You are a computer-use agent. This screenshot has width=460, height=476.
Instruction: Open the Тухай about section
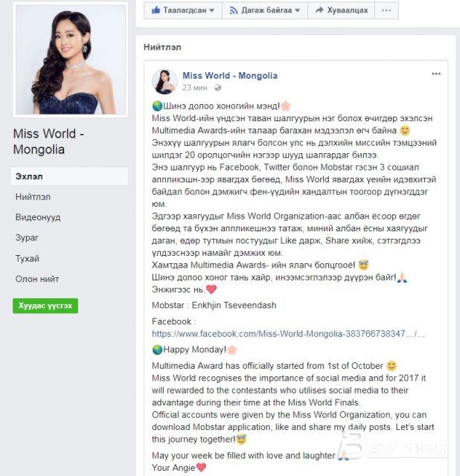tap(28, 259)
